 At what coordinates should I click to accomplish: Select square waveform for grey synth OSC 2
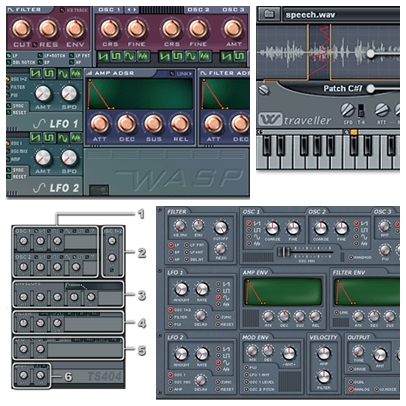[357, 230]
